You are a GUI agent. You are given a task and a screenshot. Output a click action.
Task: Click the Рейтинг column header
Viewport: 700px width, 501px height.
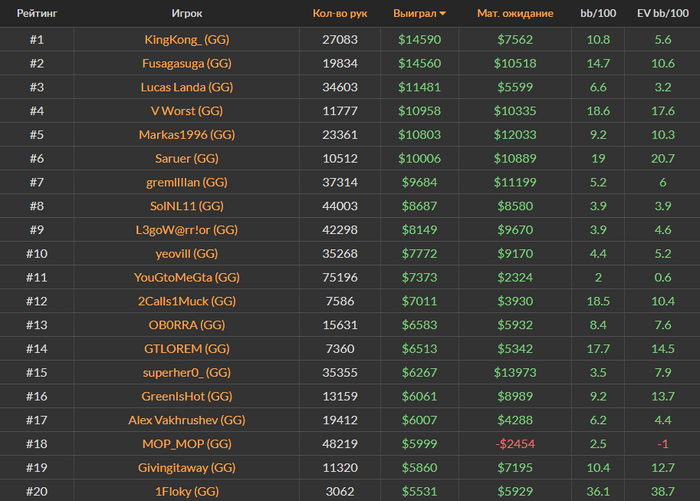click(36, 14)
